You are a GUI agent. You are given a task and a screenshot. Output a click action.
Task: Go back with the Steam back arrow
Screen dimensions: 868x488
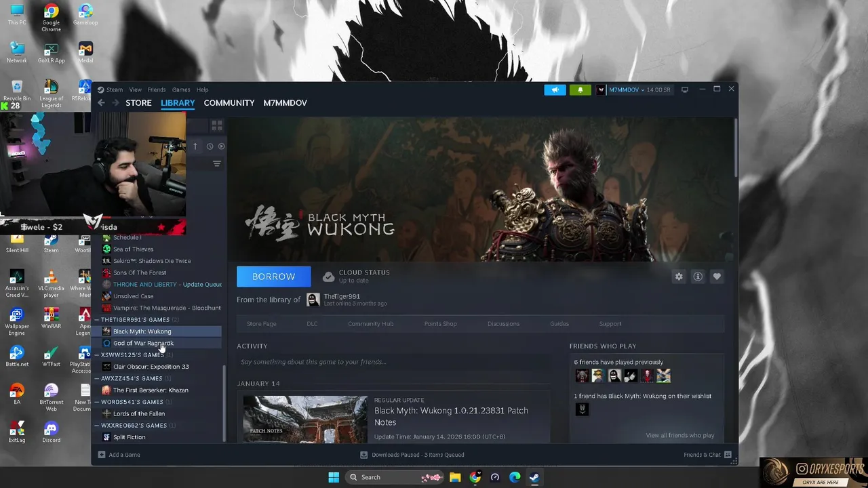coord(101,103)
